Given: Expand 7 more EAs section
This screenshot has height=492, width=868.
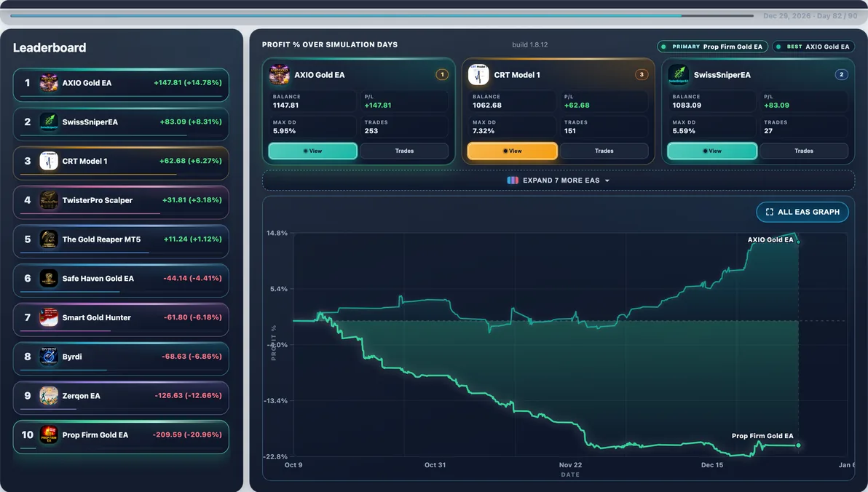Looking at the screenshot, I should click(x=559, y=180).
